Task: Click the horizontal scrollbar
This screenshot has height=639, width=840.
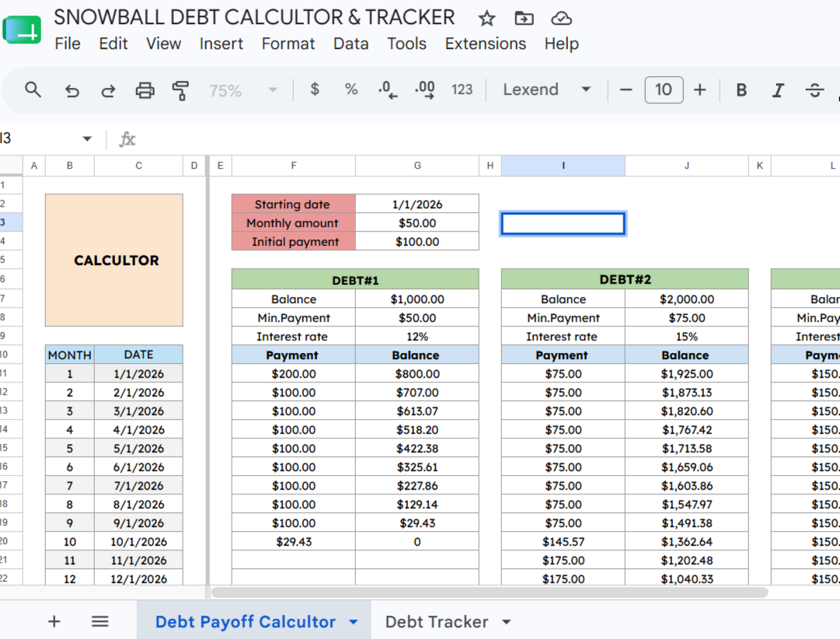Action: click(x=490, y=592)
